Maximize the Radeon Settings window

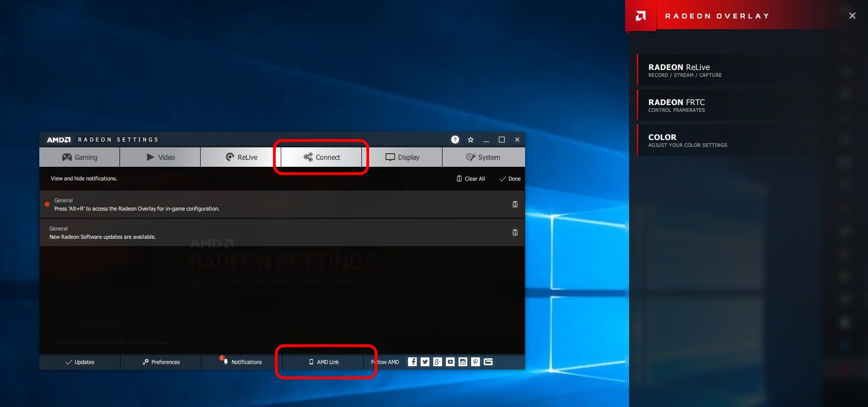point(502,140)
